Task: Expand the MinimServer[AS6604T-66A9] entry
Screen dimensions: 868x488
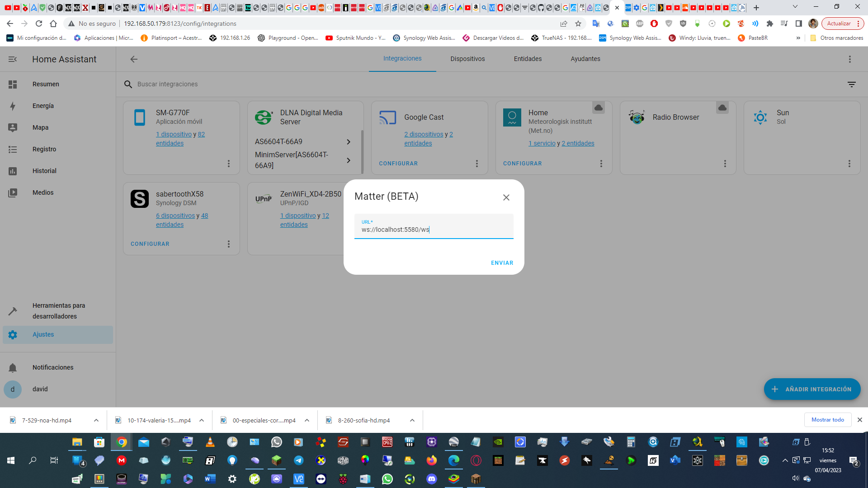Action: [x=348, y=160]
